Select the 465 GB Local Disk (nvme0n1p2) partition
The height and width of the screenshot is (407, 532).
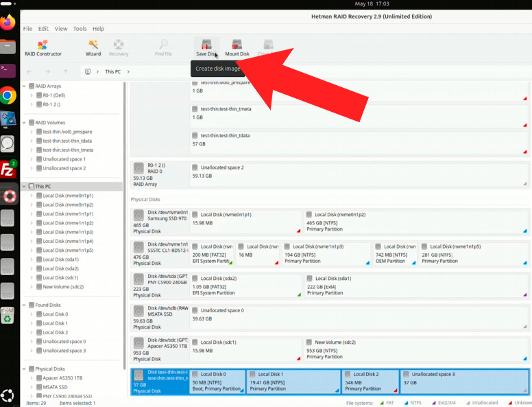coord(416,222)
